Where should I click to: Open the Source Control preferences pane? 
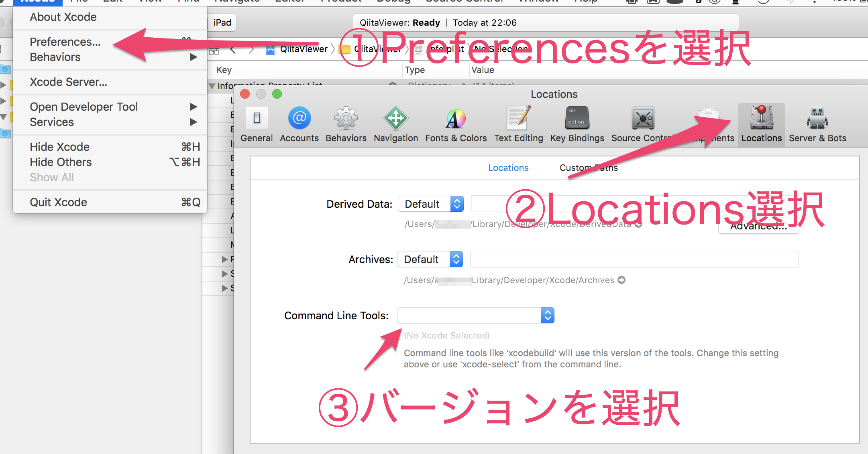click(643, 124)
